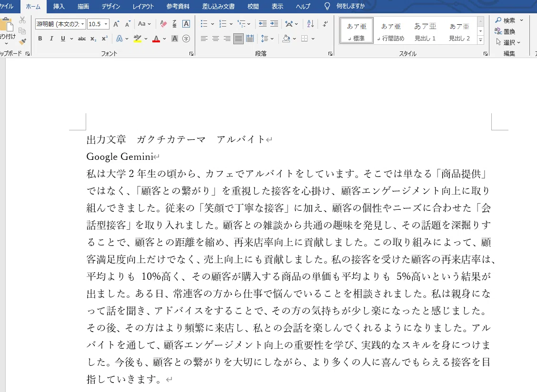Click the numbered list icon

(x=223, y=24)
